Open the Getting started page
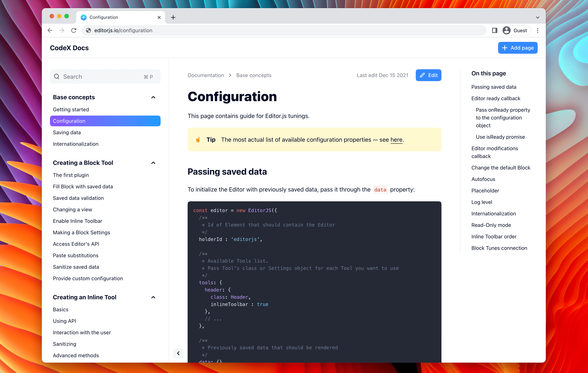588x373 pixels. 71,109
